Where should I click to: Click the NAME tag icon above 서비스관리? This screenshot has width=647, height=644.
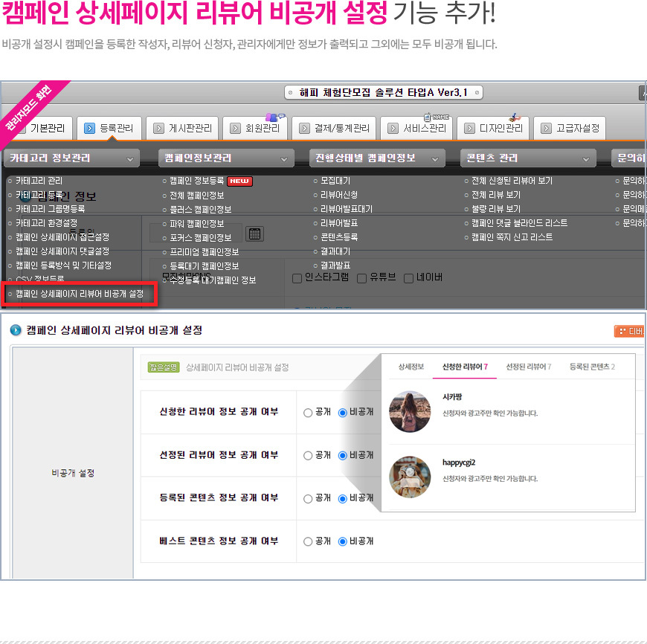437,117
